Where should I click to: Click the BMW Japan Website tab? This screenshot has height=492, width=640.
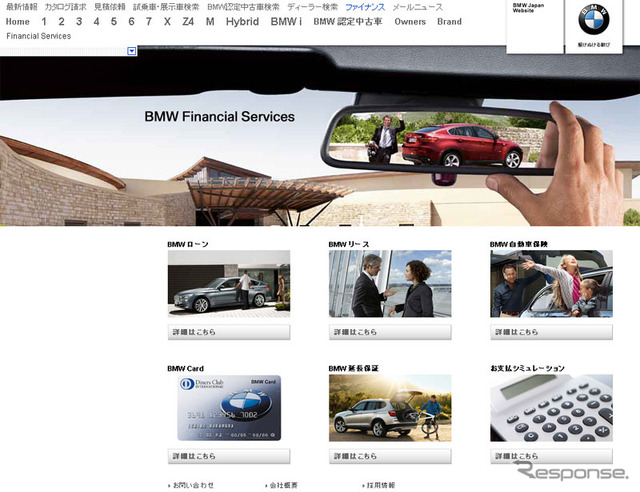coord(535,27)
